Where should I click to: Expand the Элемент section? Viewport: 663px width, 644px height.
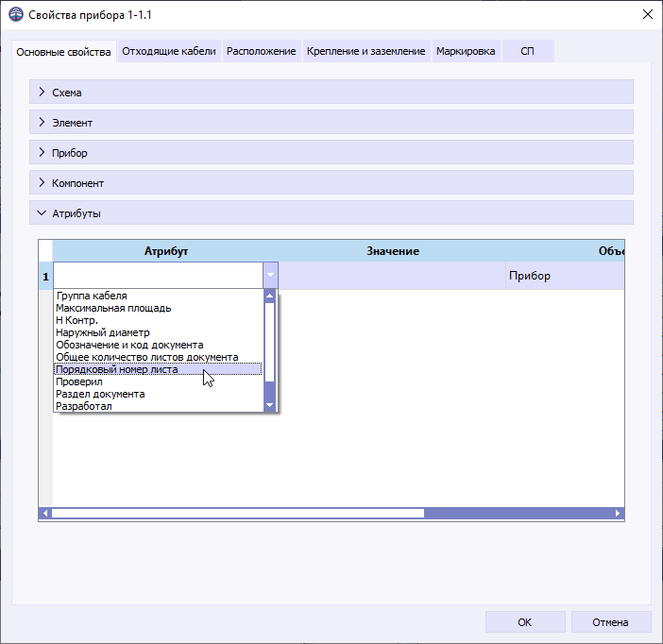331,122
